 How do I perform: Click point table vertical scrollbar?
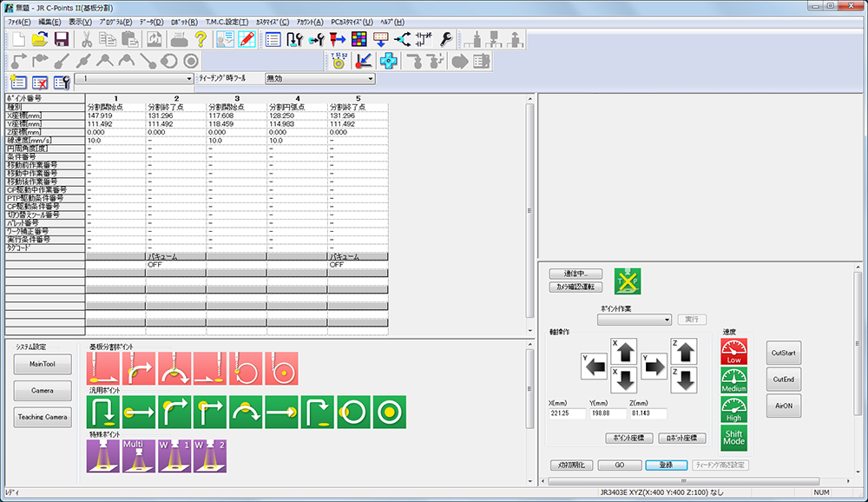529,210
